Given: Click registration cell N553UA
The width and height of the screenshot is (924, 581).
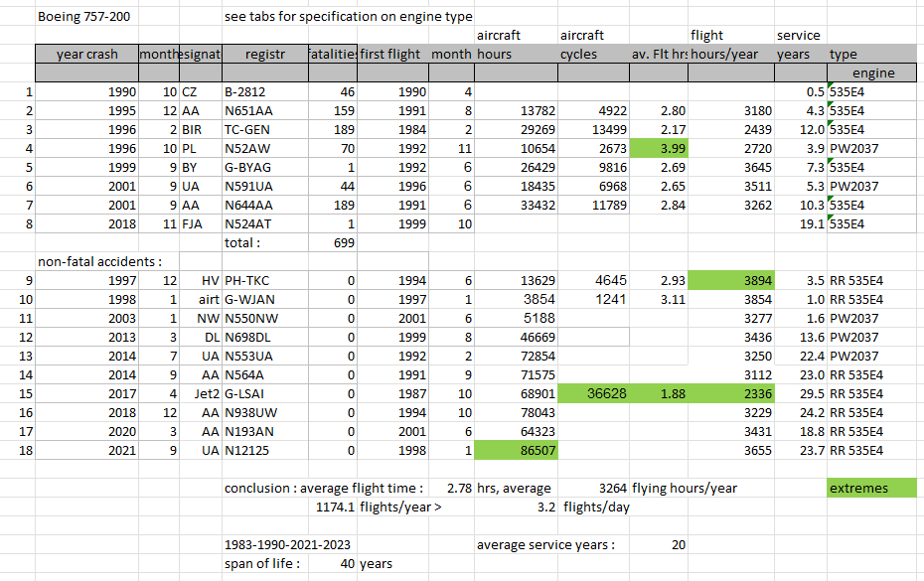Looking at the screenshot, I should (265, 356).
